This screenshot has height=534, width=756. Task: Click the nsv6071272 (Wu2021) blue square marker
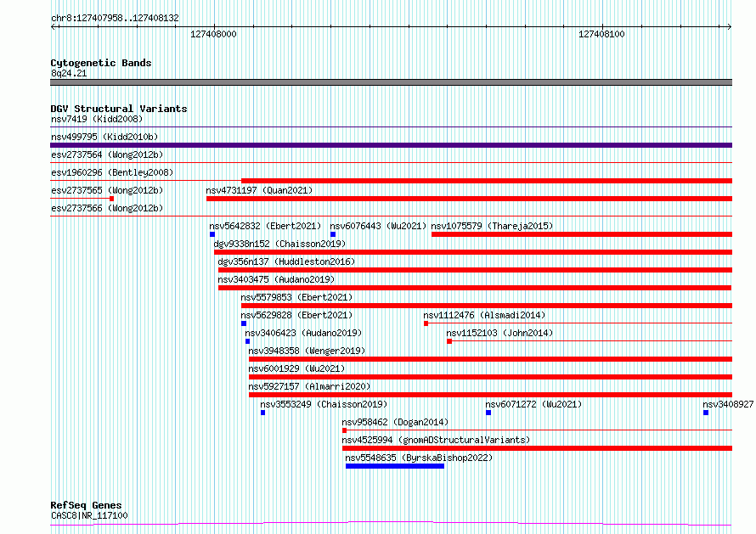coord(488,413)
